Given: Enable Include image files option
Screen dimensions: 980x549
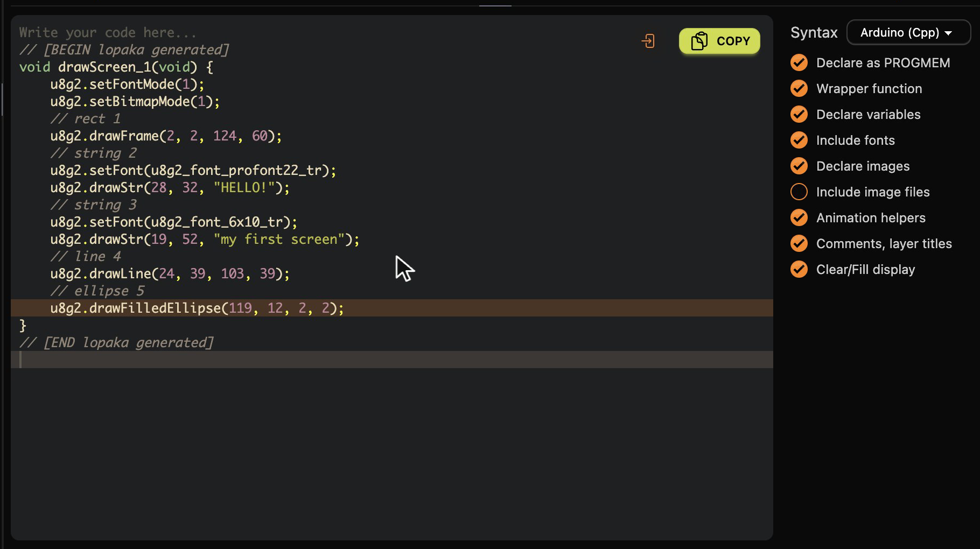Looking at the screenshot, I should (x=799, y=192).
